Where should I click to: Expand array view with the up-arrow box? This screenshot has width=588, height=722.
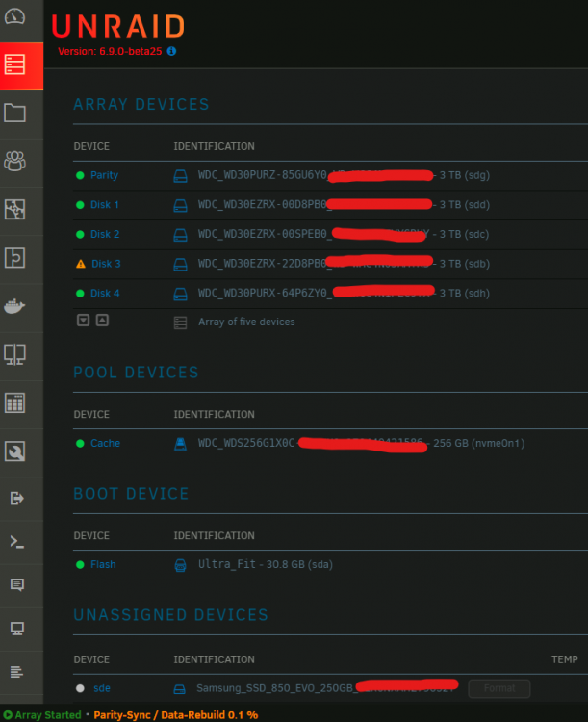(102, 320)
